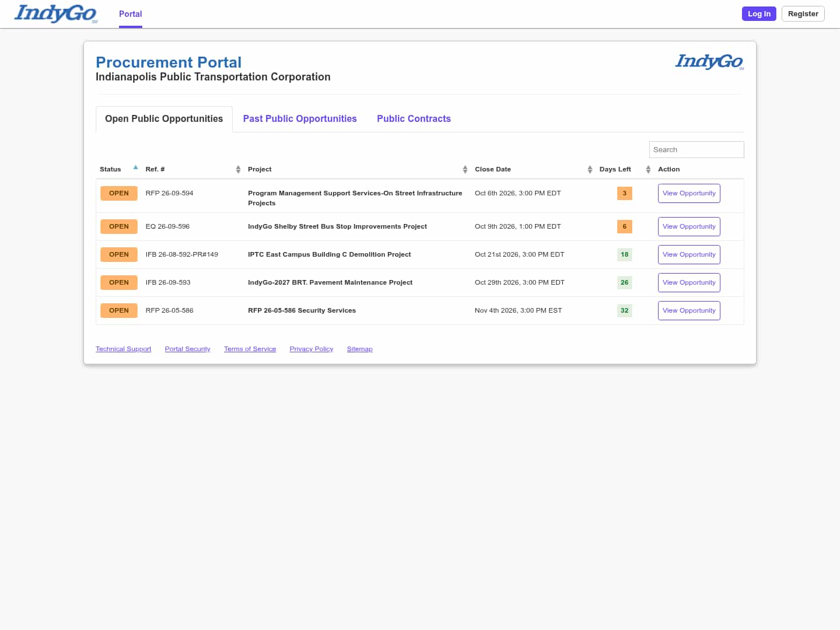View Opportunity for IFB 26-09-593

(x=689, y=282)
